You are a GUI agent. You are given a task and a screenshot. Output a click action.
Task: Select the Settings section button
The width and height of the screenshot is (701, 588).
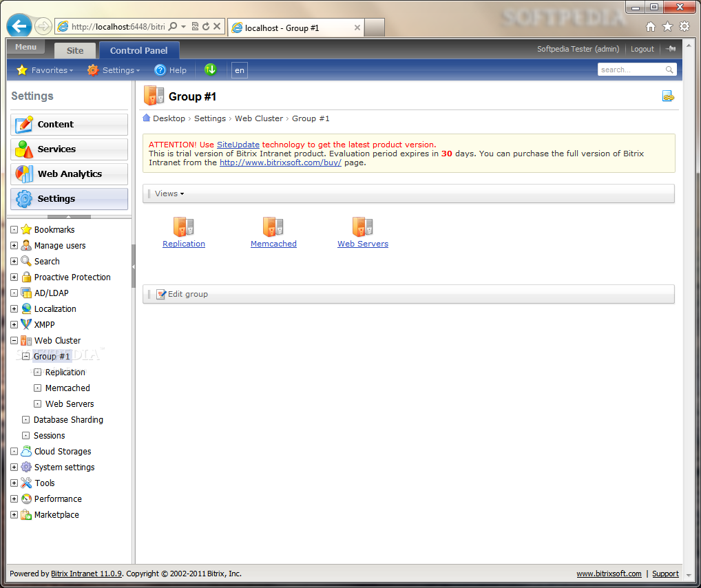point(70,198)
